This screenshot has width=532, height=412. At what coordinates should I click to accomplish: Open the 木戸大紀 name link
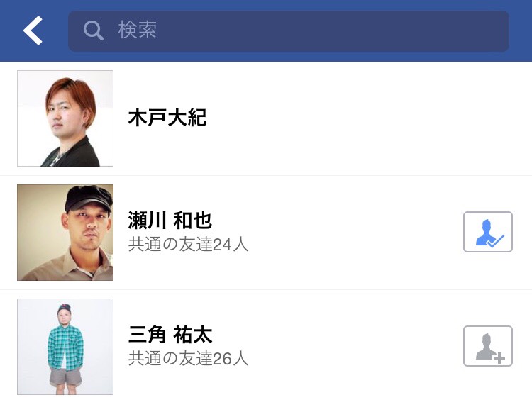(x=167, y=118)
